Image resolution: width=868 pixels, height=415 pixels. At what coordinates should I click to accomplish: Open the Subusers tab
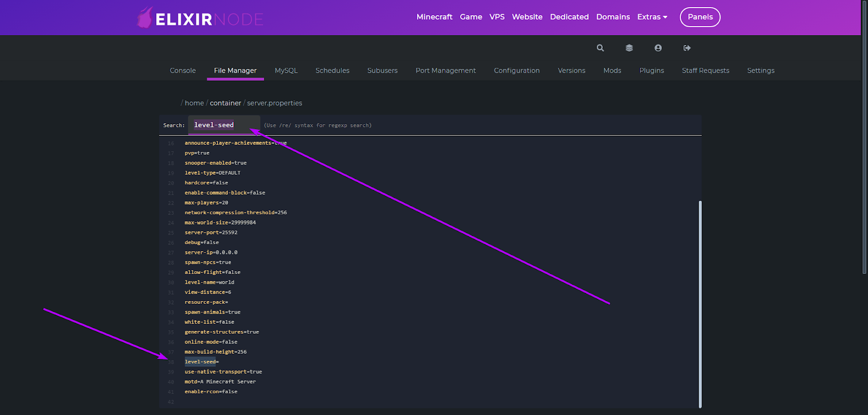[382, 71]
